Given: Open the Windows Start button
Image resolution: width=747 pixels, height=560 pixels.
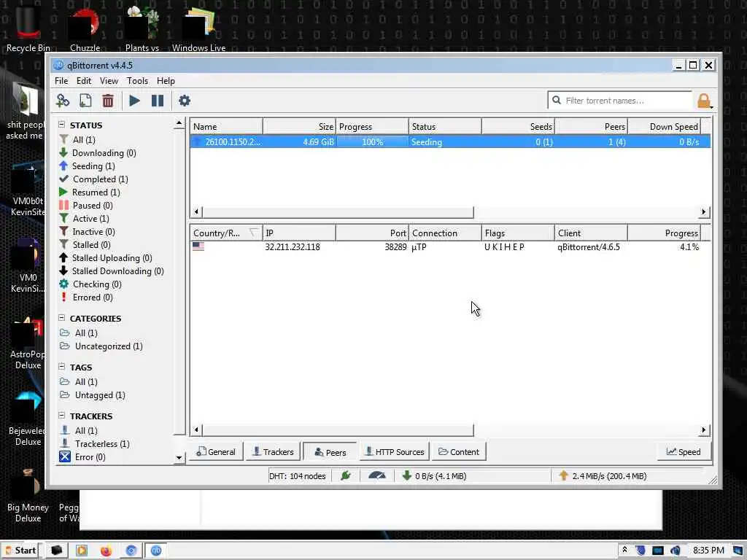Looking at the screenshot, I should pyautogui.click(x=20, y=551).
